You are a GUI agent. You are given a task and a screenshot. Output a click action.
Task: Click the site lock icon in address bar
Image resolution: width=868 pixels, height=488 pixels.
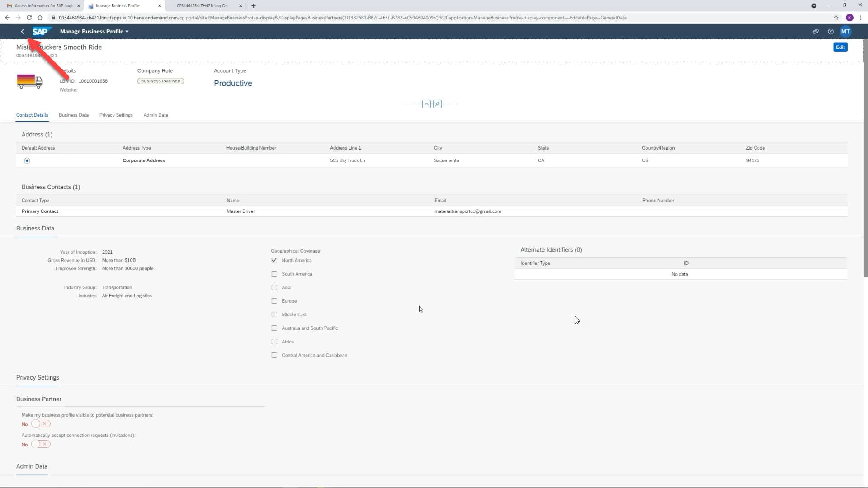pos(53,18)
